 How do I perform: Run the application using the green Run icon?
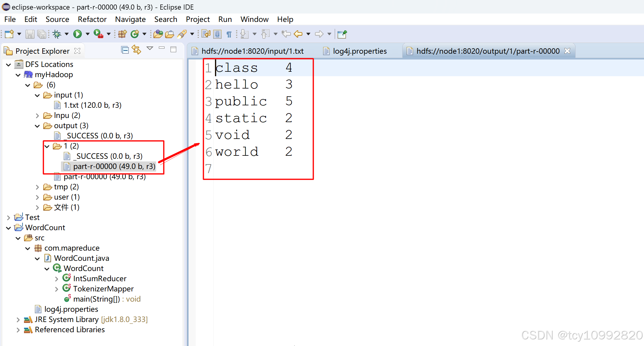(77, 34)
